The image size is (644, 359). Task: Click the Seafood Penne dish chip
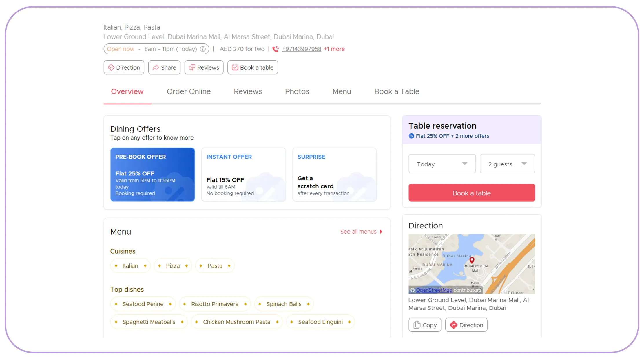[x=143, y=304]
